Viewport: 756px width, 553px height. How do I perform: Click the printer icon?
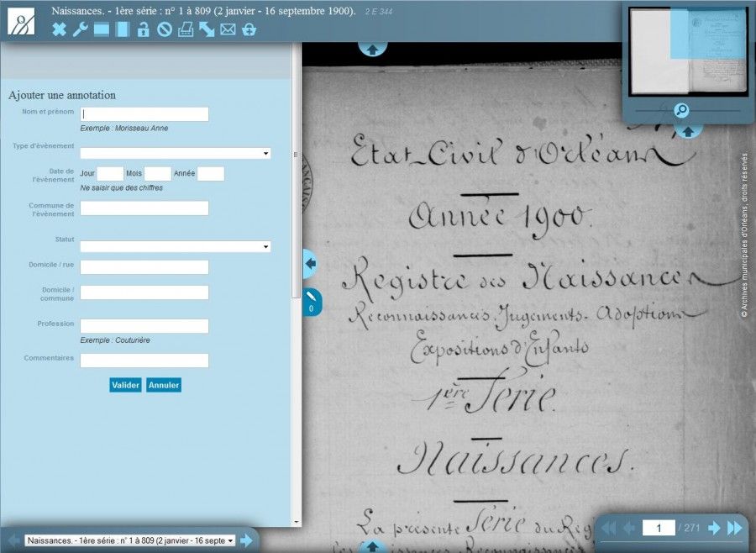[x=186, y=30]
